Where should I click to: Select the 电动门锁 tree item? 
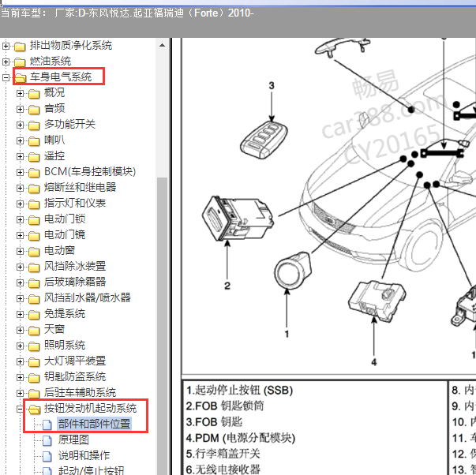click(x=65, y=219)
